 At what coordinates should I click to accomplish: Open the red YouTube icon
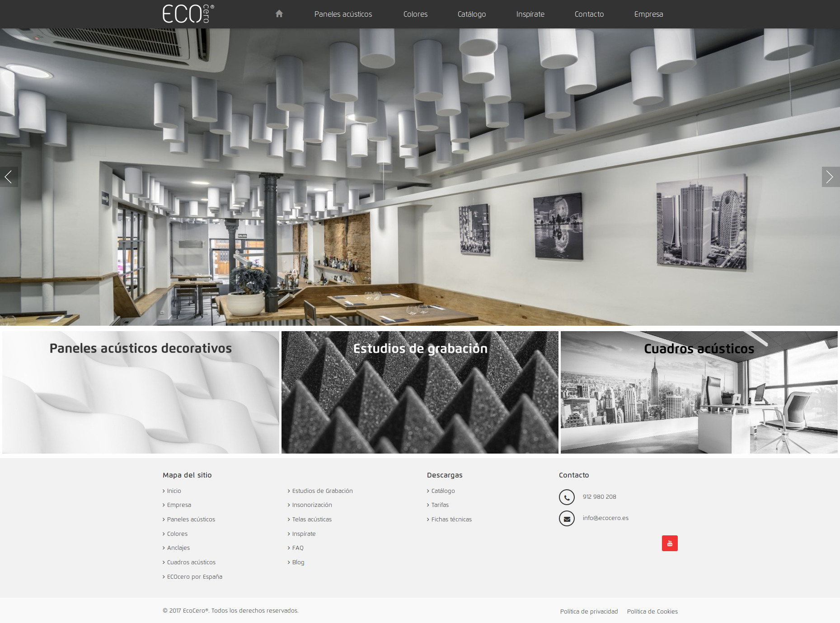[669, 543]
